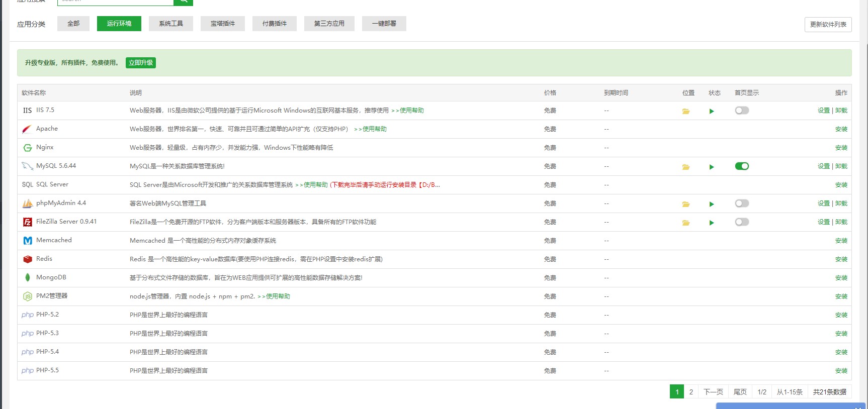Click the Nginx logo icon

[28, 148]
